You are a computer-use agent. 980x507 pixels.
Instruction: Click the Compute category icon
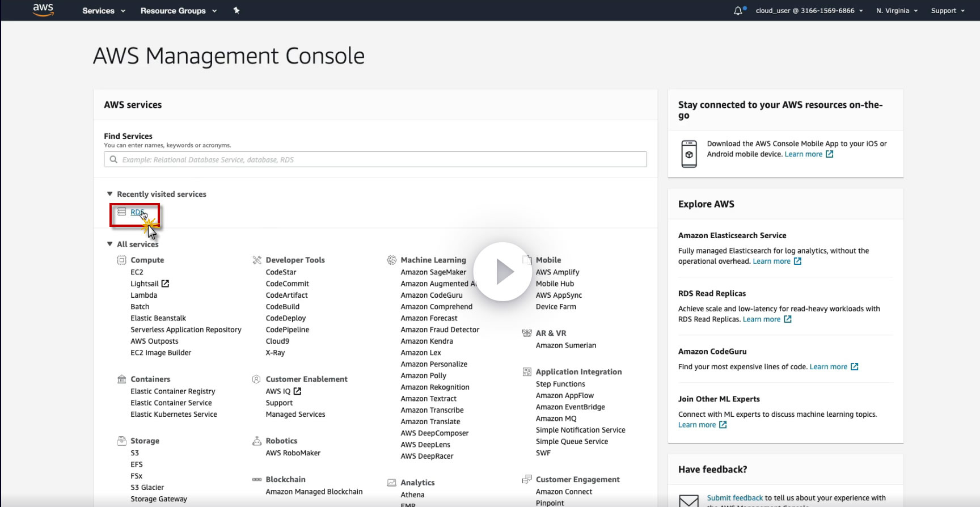(121, 260)
